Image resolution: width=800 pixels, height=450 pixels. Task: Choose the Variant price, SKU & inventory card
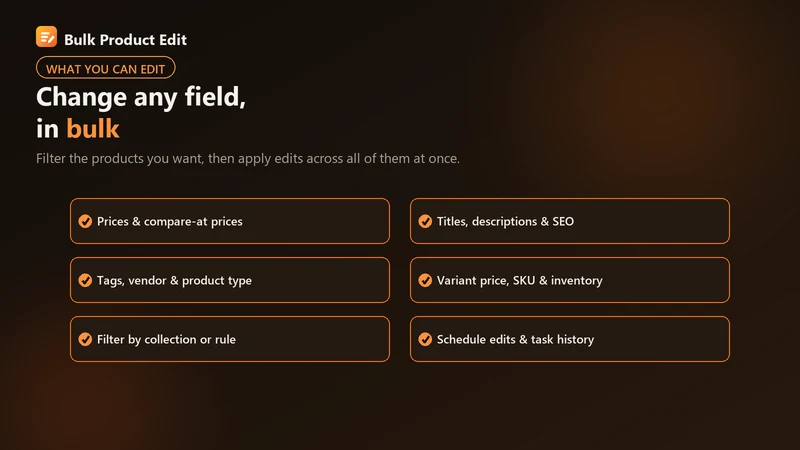[x=570, y=280]
